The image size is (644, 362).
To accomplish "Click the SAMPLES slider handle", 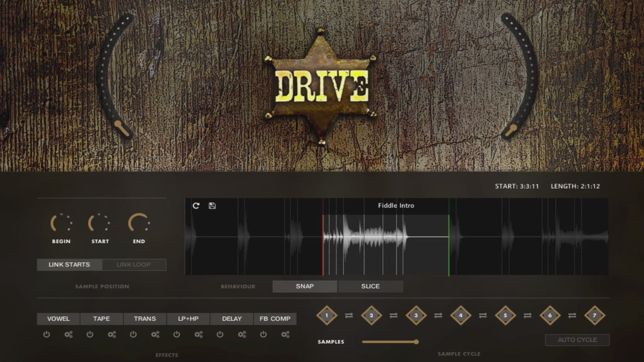I will click(416, 342).
